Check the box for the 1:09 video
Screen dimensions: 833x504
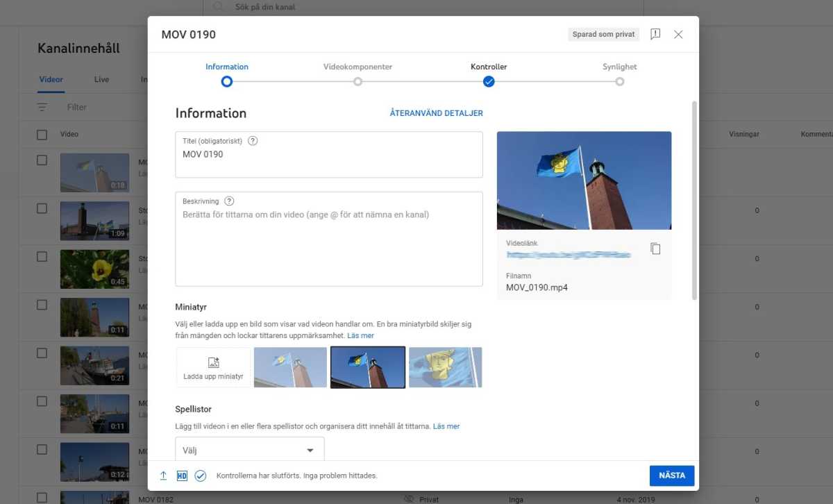[42, 208]
